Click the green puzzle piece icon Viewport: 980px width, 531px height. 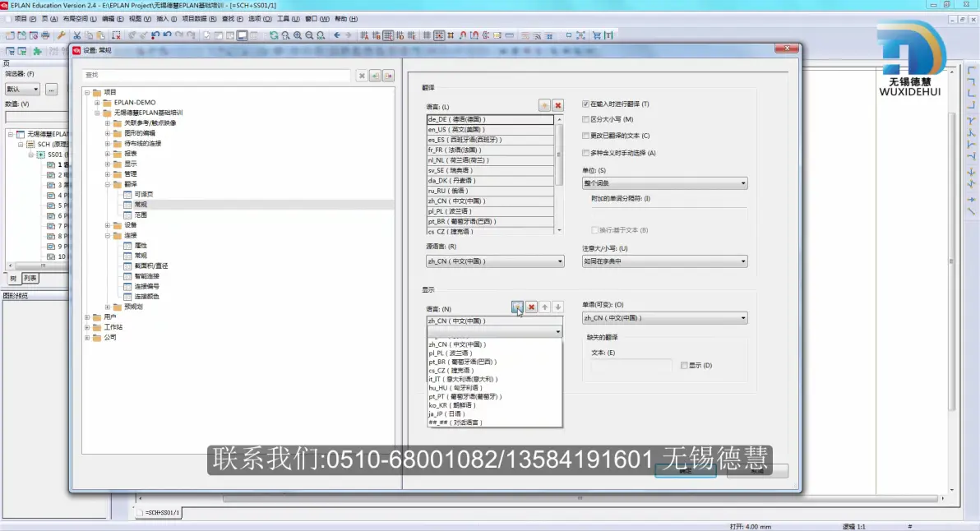(37, 51)
